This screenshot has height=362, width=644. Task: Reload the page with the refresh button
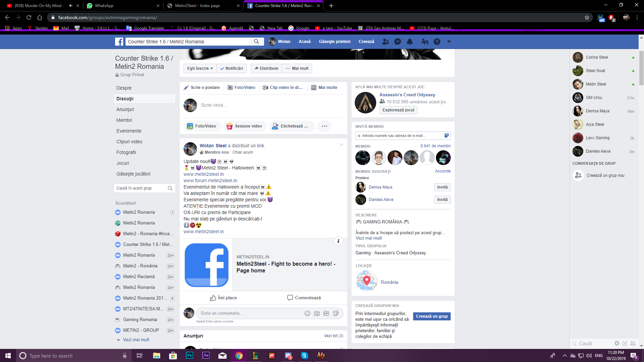click(29, 17)
